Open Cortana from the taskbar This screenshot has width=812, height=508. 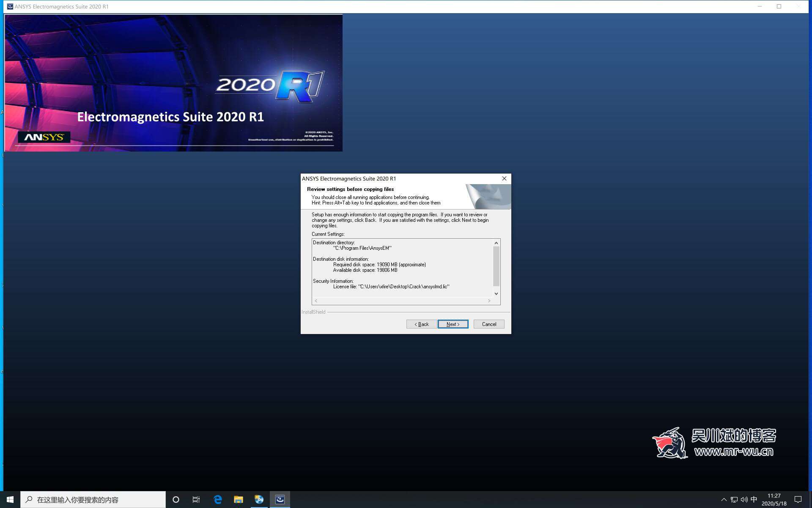(176, 500)
